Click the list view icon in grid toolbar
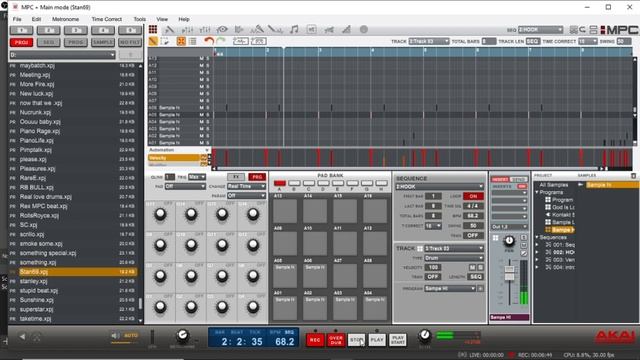Screen dimensions: 640x360 [193, 41]
